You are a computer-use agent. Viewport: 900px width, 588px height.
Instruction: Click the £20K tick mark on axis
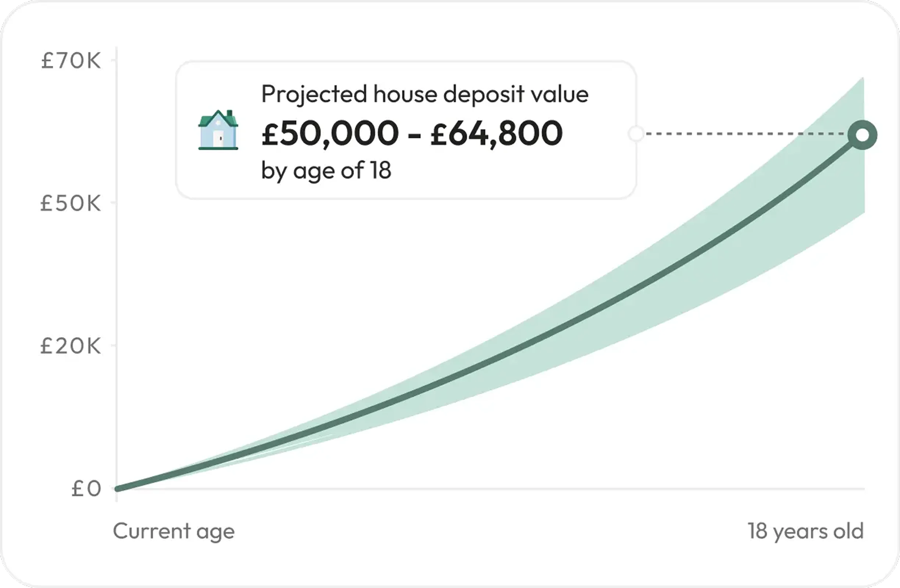click(x=114, y=345)
